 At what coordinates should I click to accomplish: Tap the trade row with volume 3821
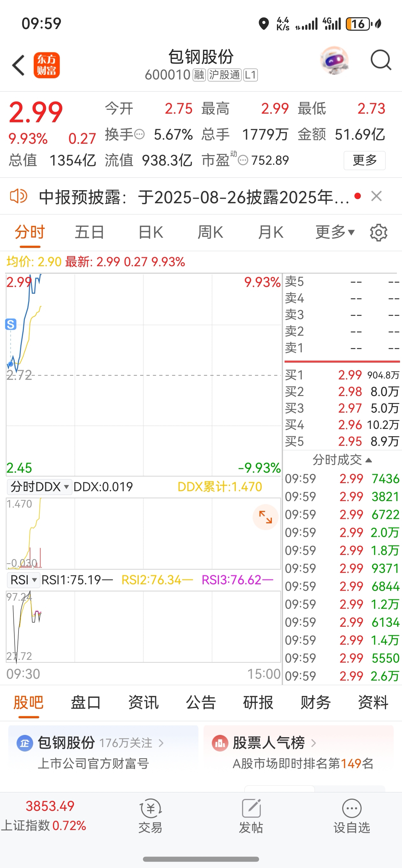(342, 496)
